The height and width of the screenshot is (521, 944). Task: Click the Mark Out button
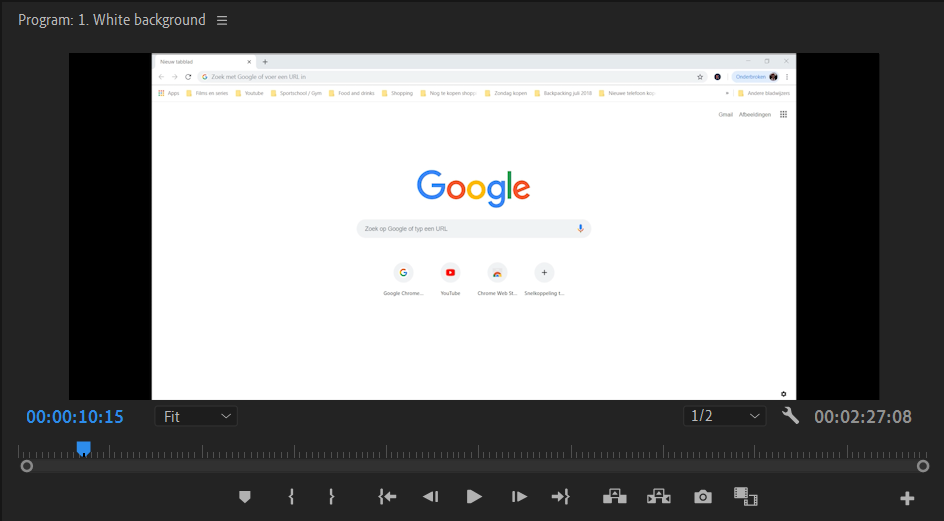[x=331, y=497]
